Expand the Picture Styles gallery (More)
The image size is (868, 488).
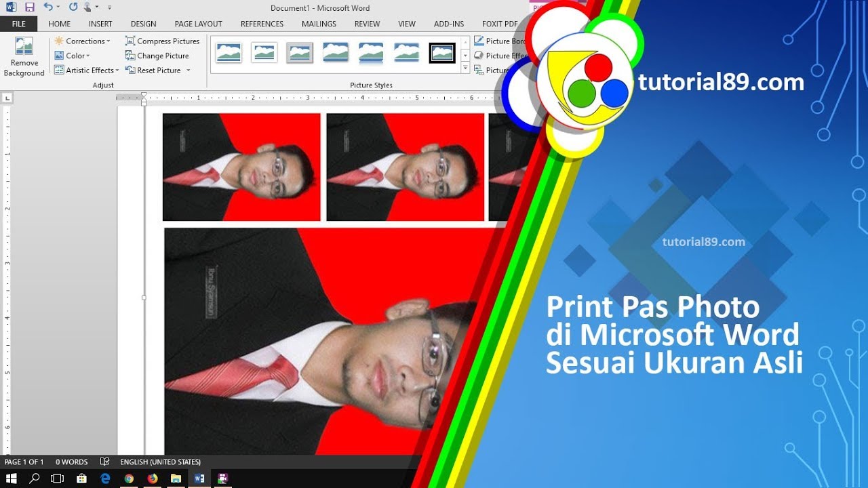point(465,68)
